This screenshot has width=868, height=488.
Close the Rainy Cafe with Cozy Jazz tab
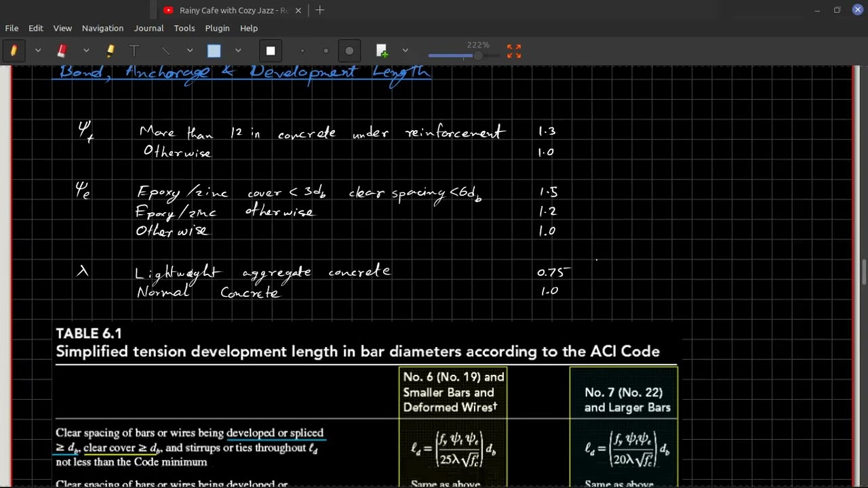[x=298, y=10]
